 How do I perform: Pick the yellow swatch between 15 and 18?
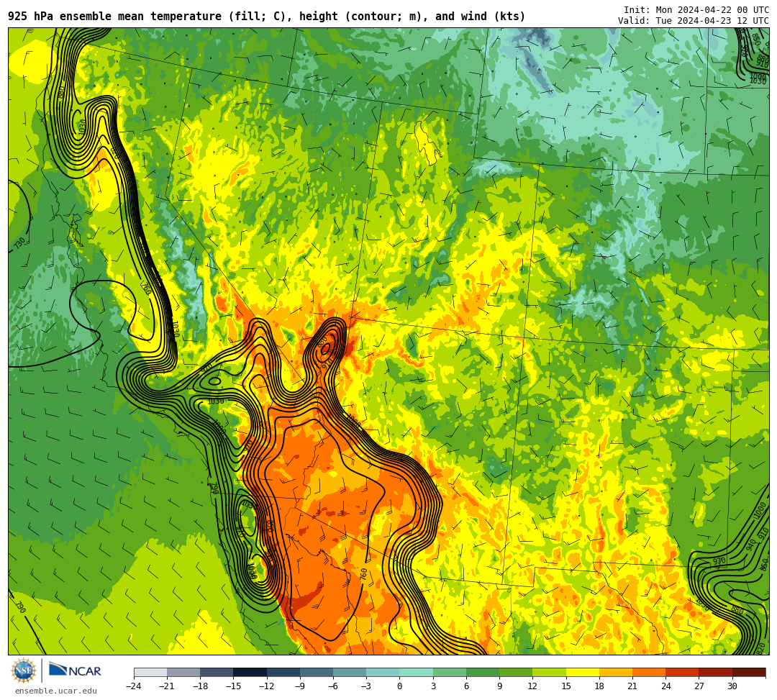(x=582, y=672)
